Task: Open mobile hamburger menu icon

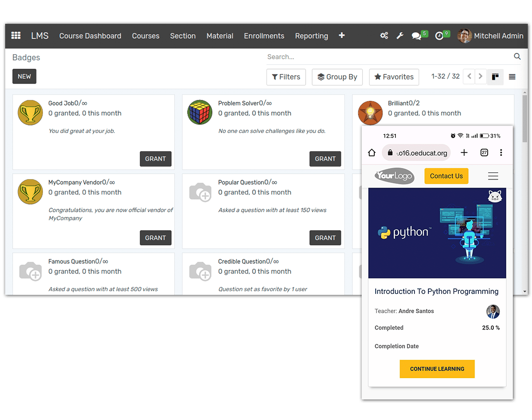Action: point(493,176)
